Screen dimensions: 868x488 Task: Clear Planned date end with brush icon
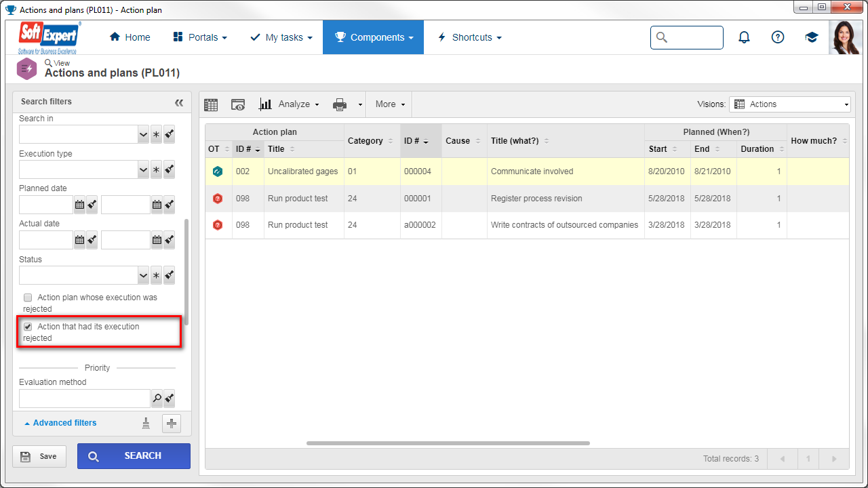[169, 204]
